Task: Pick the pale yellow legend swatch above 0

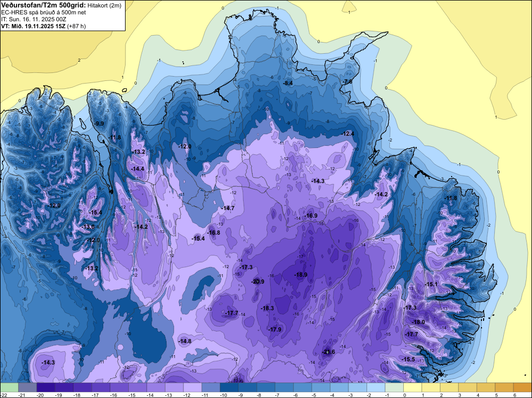Action: (413, 387)
